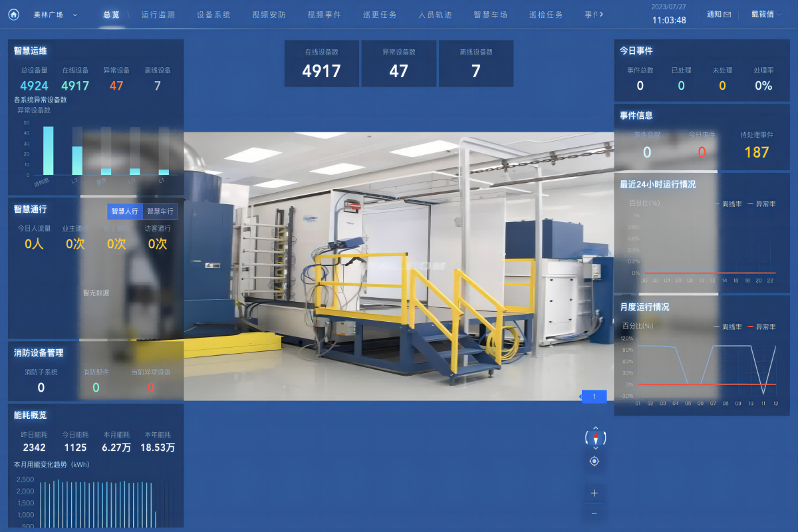The image size is (798, 532).
Task: Zoom out with the minus icon
Action: 595,513
